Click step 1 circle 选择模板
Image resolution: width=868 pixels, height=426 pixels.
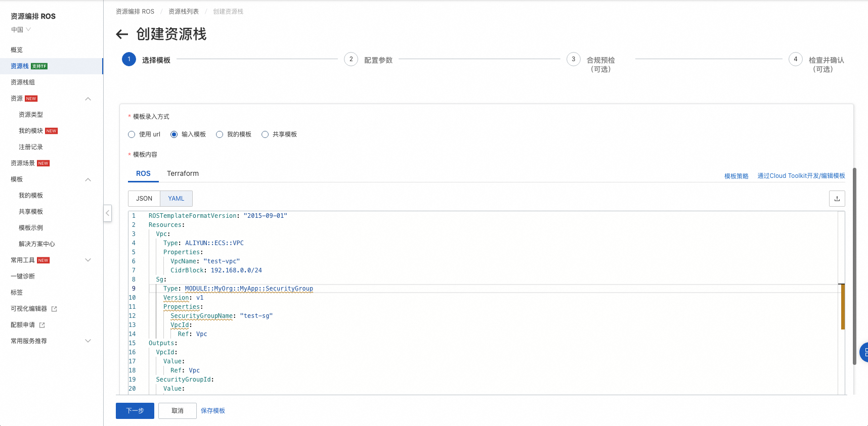pos(129,59)
